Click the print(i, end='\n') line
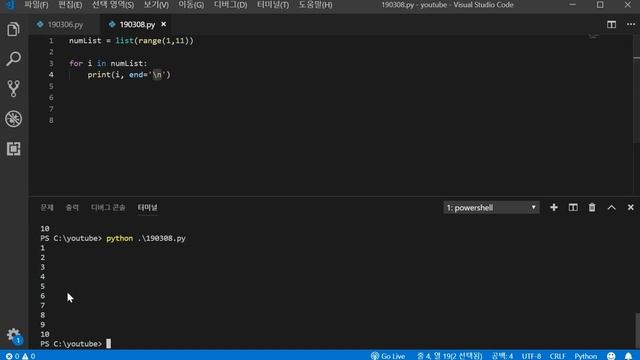The width and height of the screenshot is (640, 360). click(x=129, y=75)
